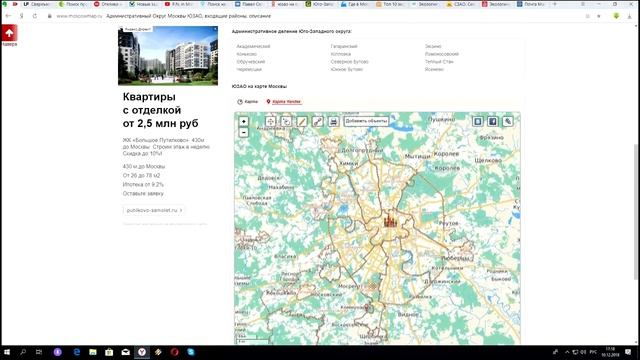640x360 pixels.
Task: Open the 'Теплый Стан' district link
Action: 439,62
